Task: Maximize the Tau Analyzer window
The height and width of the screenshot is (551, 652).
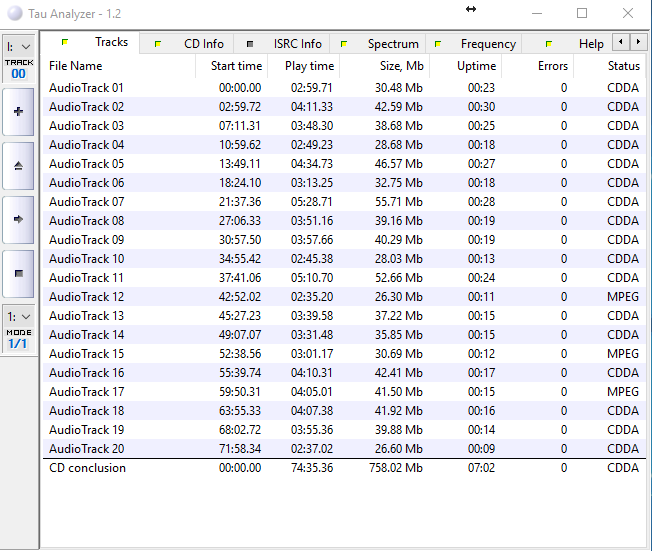Action: [582, 13]
